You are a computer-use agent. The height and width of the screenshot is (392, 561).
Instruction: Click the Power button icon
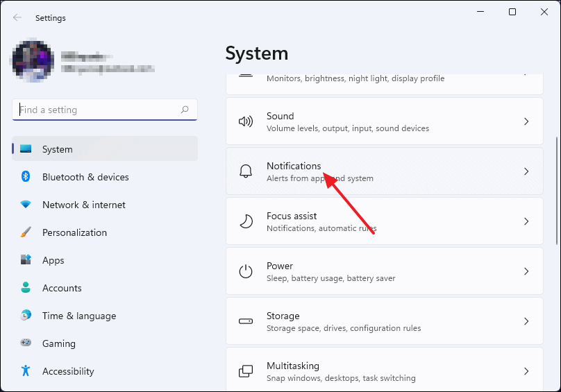point(246,271)
